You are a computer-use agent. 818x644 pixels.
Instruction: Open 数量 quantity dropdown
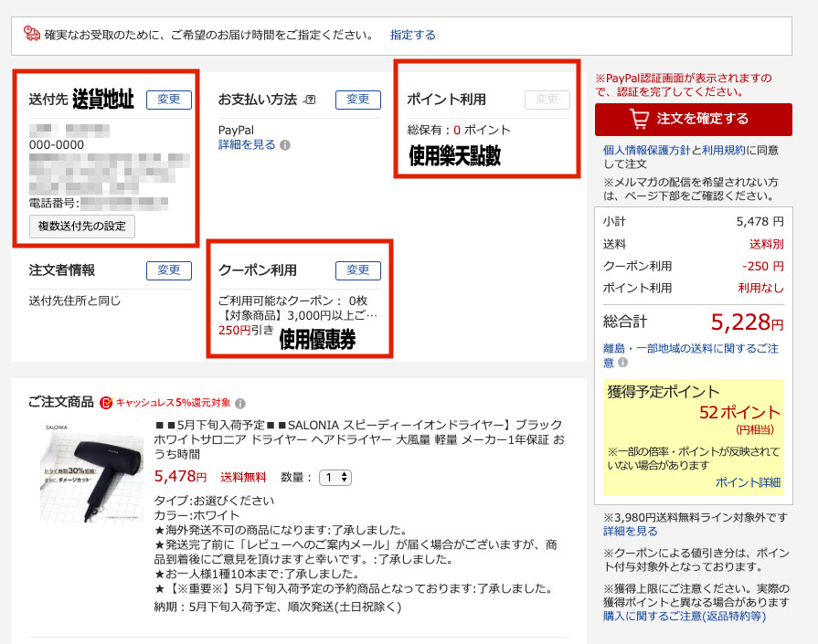(x=335, y=477)
